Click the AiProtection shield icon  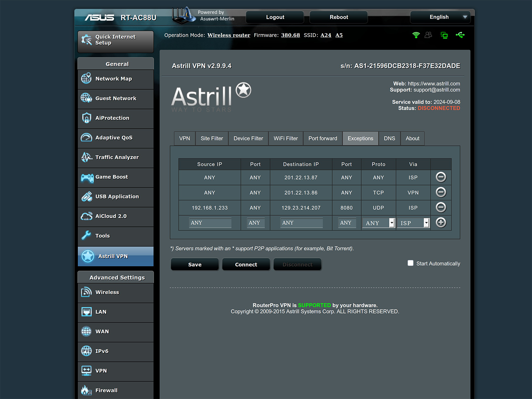(86, 118)
